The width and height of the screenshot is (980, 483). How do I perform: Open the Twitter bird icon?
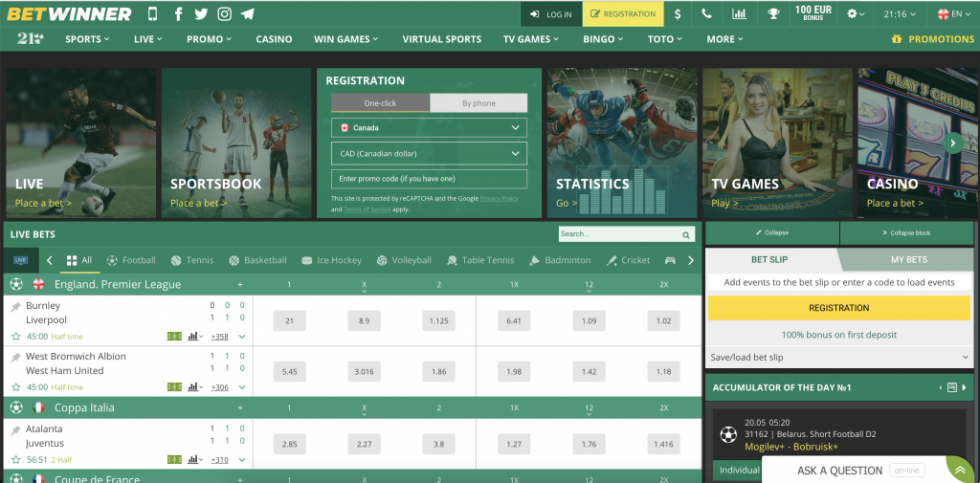(x=201, y=13)
